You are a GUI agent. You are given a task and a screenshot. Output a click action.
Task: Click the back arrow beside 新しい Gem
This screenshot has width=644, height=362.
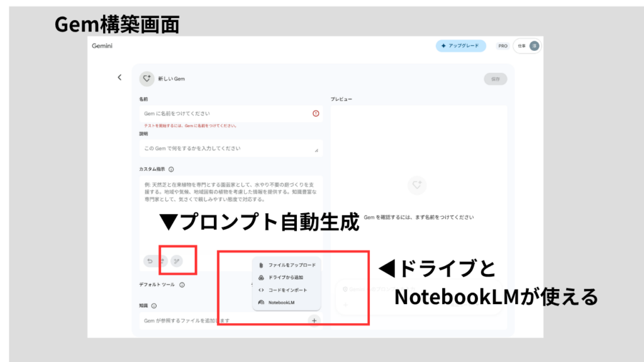click(119, 77)
